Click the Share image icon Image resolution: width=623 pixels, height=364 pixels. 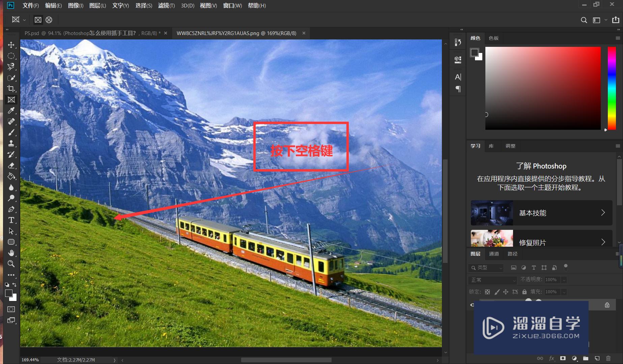point(616,20)
